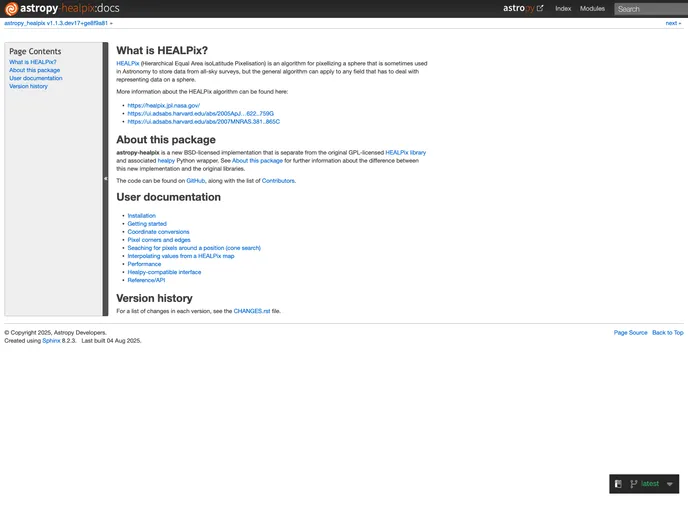
Task: Click the Page Contents sidebar title
Action: tap(35, 51)
